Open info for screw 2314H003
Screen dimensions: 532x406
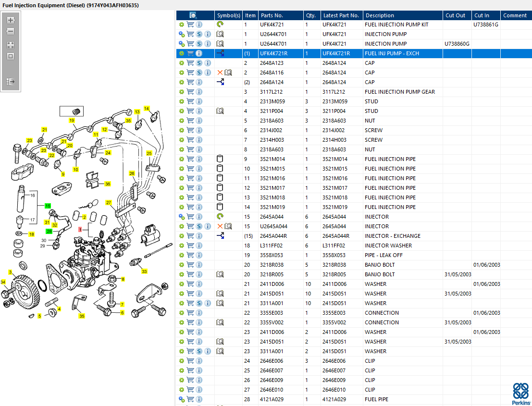199,140
